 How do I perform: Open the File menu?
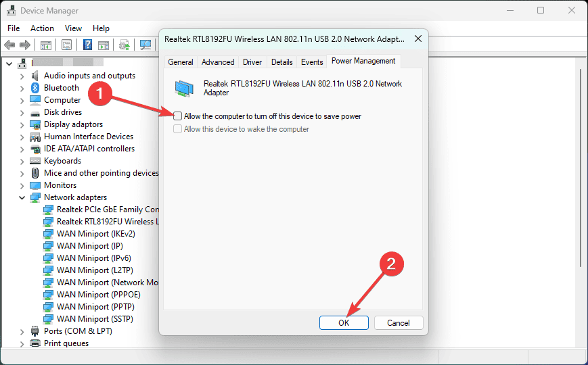click(x=14, y=28)
